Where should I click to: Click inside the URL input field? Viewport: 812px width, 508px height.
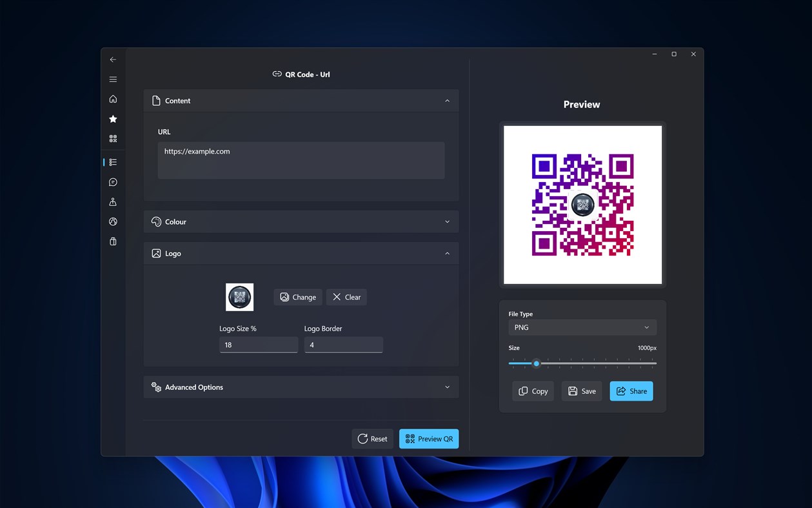click(301, 160)
